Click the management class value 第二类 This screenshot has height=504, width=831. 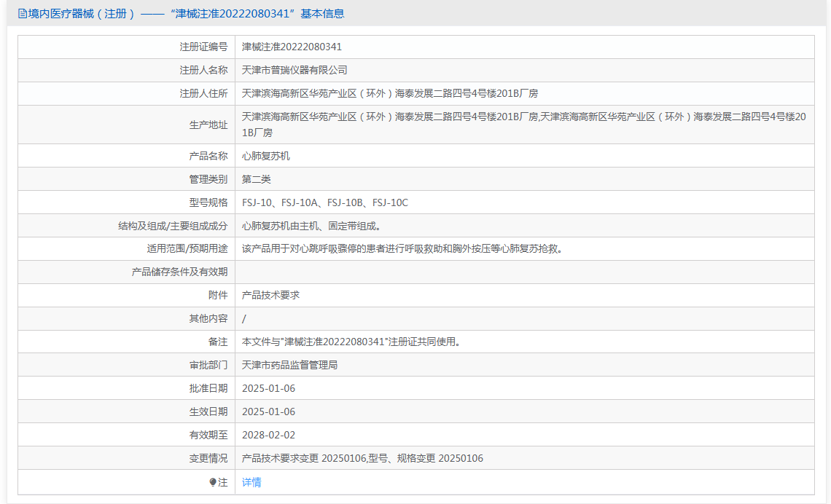(257, 179)
